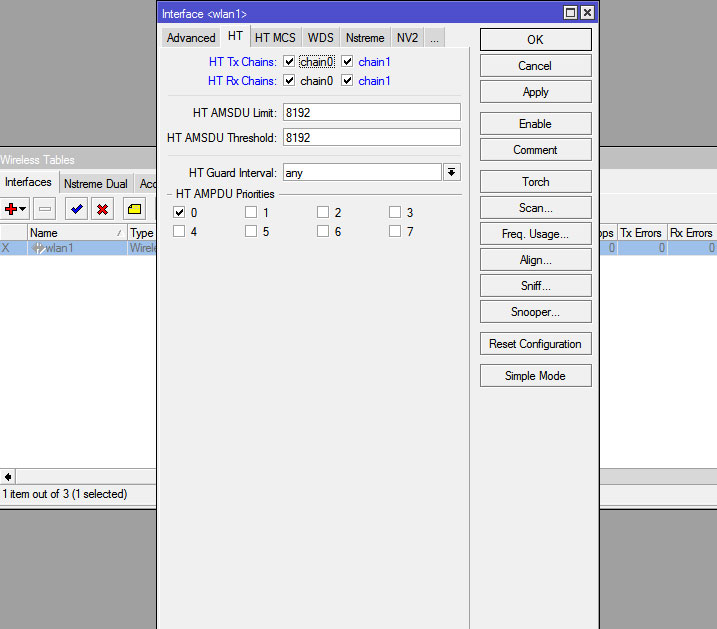Viewport: 717px width, 629px height.
Task: Enable interface with the blue checkmark icon
Action: point(76,209)
